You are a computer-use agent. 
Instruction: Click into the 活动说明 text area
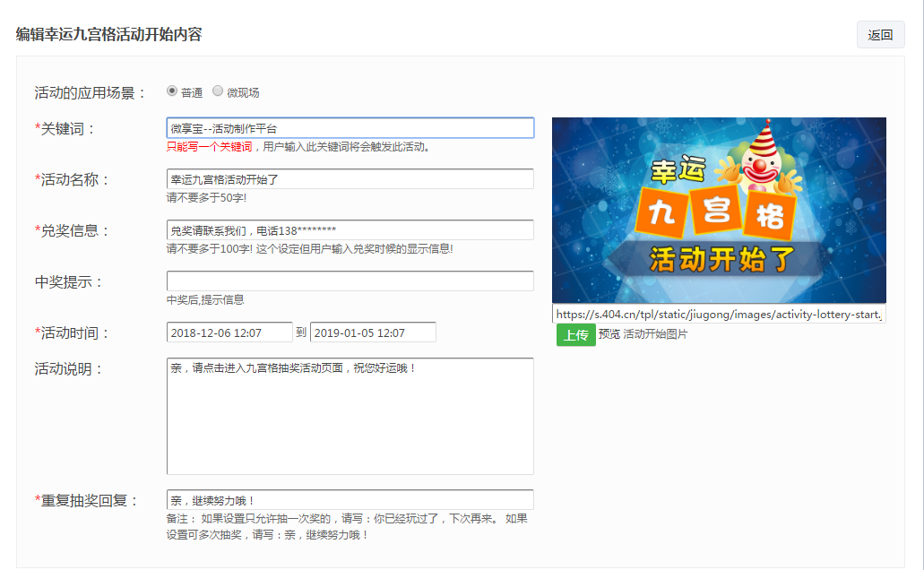tap(350, 416)
